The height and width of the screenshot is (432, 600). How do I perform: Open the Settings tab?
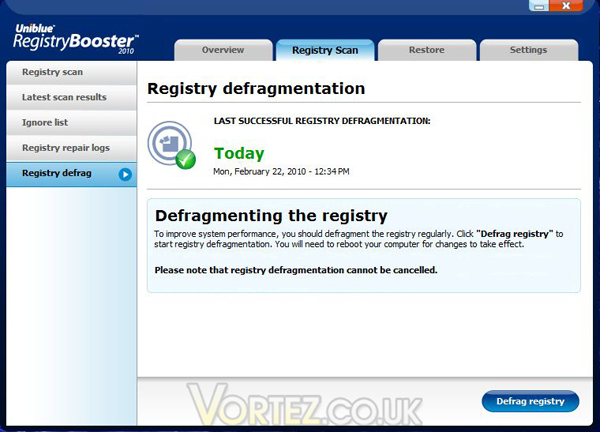coord(528,50)
